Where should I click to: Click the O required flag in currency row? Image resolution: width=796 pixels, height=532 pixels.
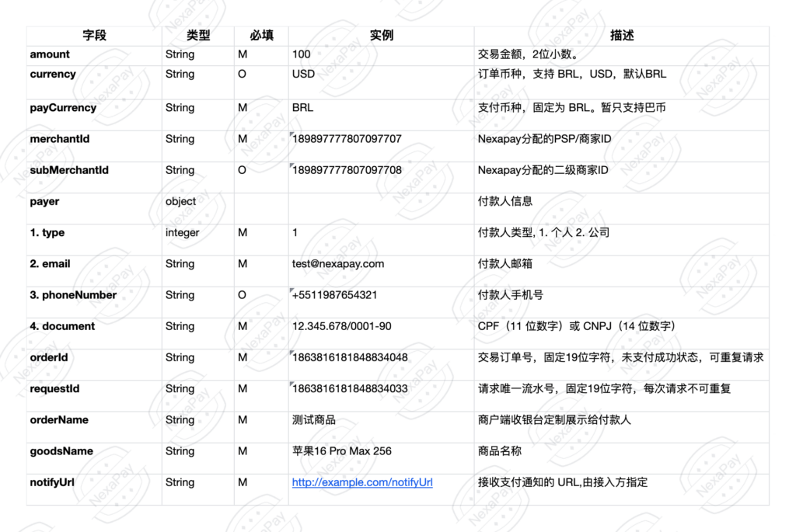[243, 74]
